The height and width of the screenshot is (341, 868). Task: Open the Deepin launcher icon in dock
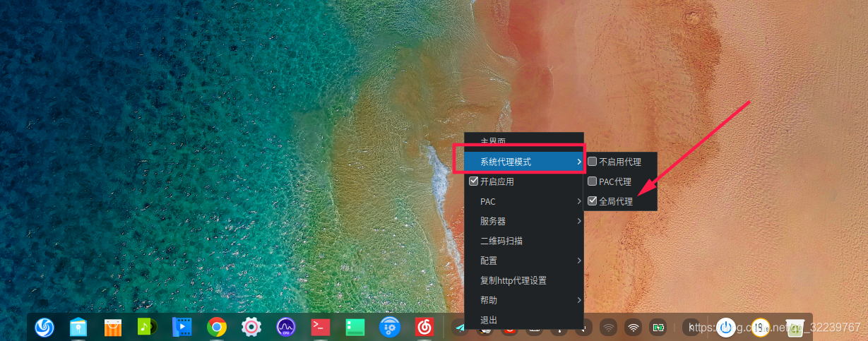44,327
